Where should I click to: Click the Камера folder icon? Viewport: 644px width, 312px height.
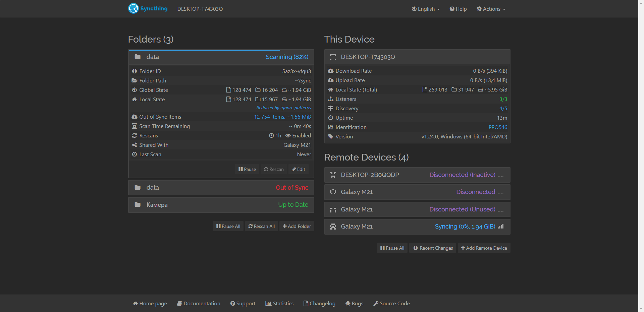138,205
